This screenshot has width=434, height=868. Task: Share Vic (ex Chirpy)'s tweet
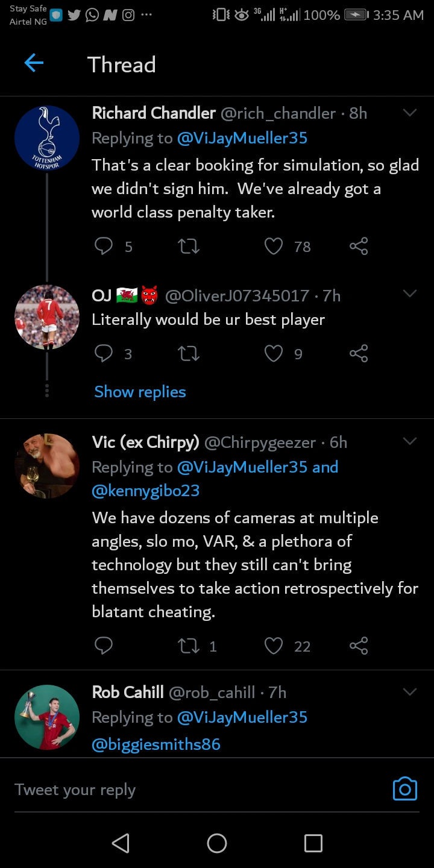tap(359, 646)
